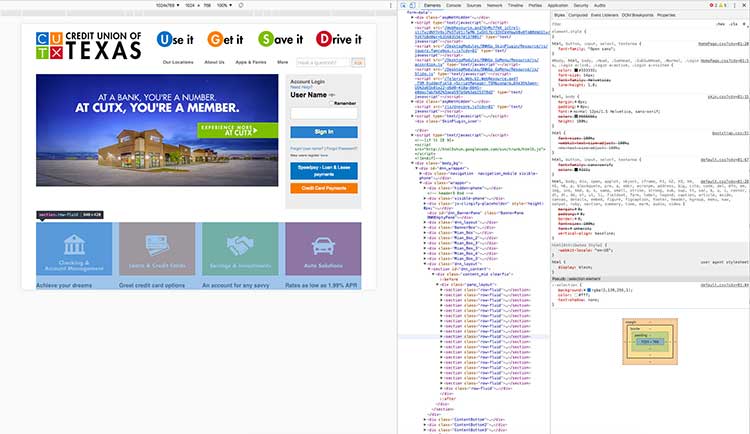Toggle the :hov element state button
The image size is (750, 434).
pos(720,24)
